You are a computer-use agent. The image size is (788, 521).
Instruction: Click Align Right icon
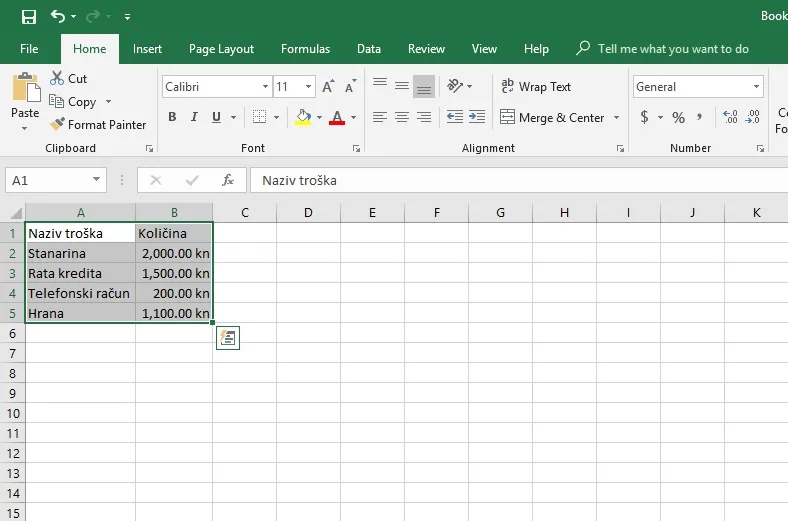tap(424, 117)
